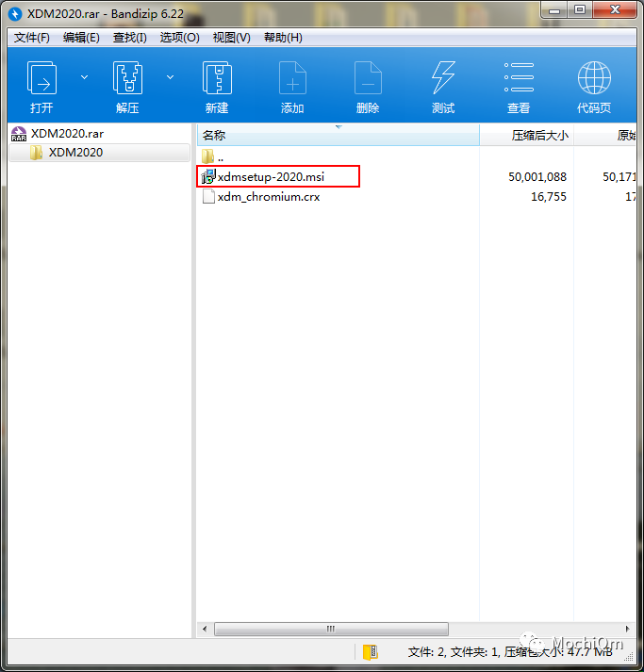Screen dimensions: 644x672
Task: Open the Options (选项) menu
Action: (x=179, y=38)
